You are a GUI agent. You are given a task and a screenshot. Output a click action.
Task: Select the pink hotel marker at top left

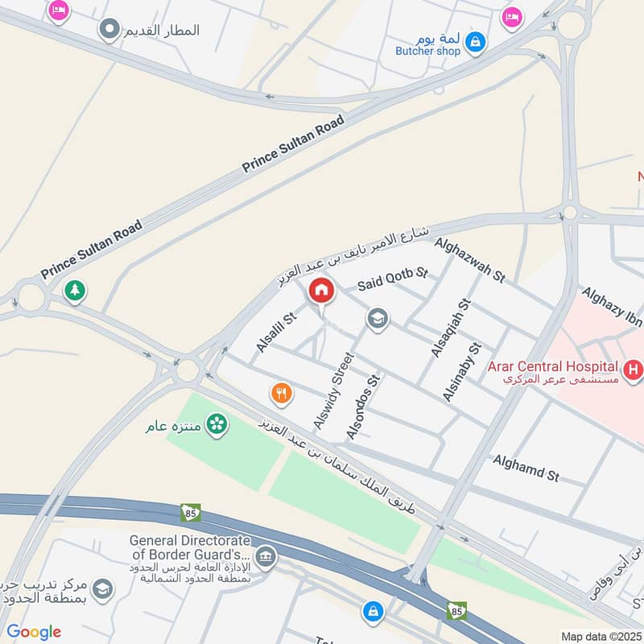click(x=59, y=10)
